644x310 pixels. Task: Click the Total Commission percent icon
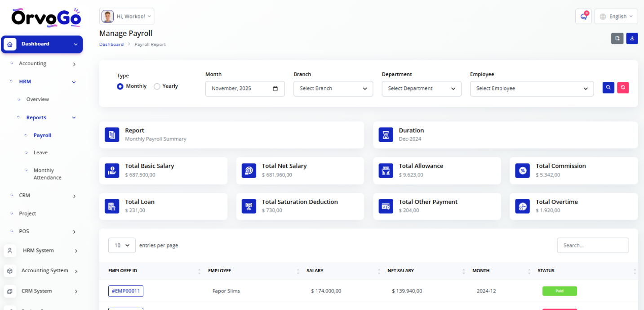click(523, 171)
